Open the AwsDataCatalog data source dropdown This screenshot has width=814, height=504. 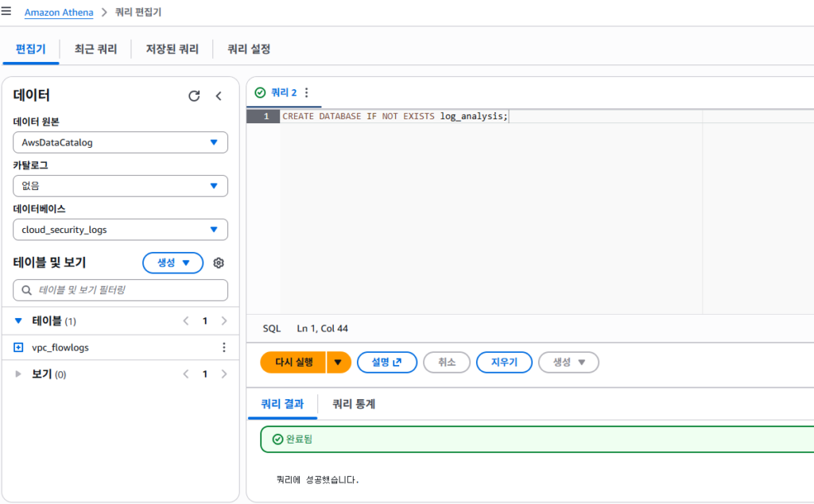(x=120, y=142)
